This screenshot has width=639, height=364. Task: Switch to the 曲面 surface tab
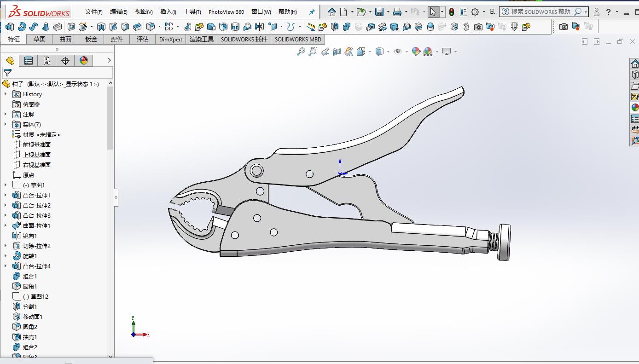65,39
